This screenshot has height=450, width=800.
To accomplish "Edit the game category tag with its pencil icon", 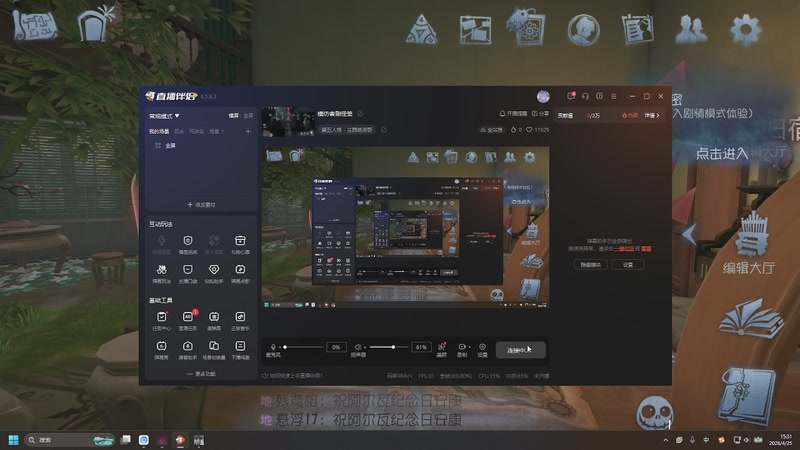I will 384,130.
